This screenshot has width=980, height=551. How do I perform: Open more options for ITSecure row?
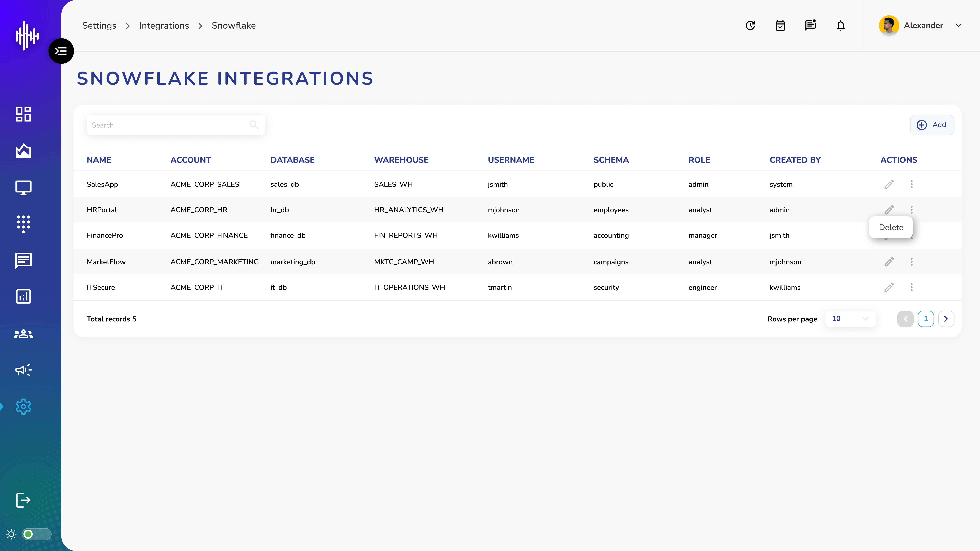pos(912,287)
